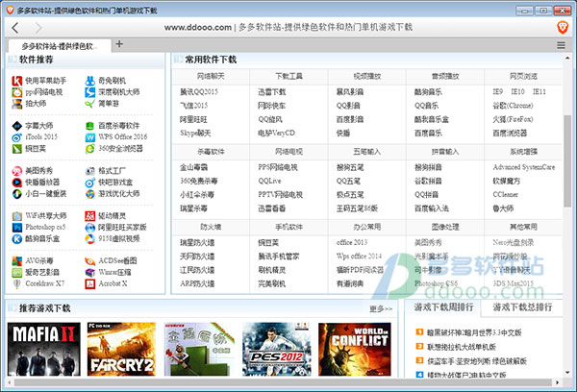Open the Skype聊天 link
The width and height of the screenshot is (577, 392).
pyautogui.click(x=195, y=133)
